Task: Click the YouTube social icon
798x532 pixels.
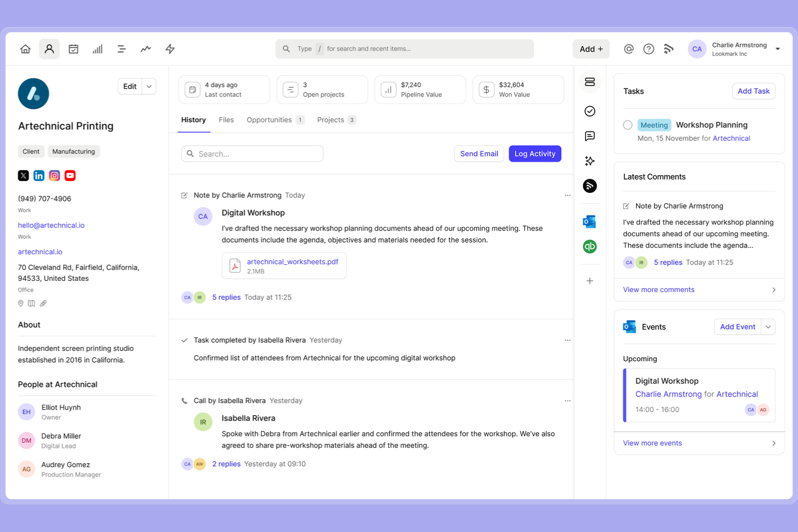Action: 70,175
